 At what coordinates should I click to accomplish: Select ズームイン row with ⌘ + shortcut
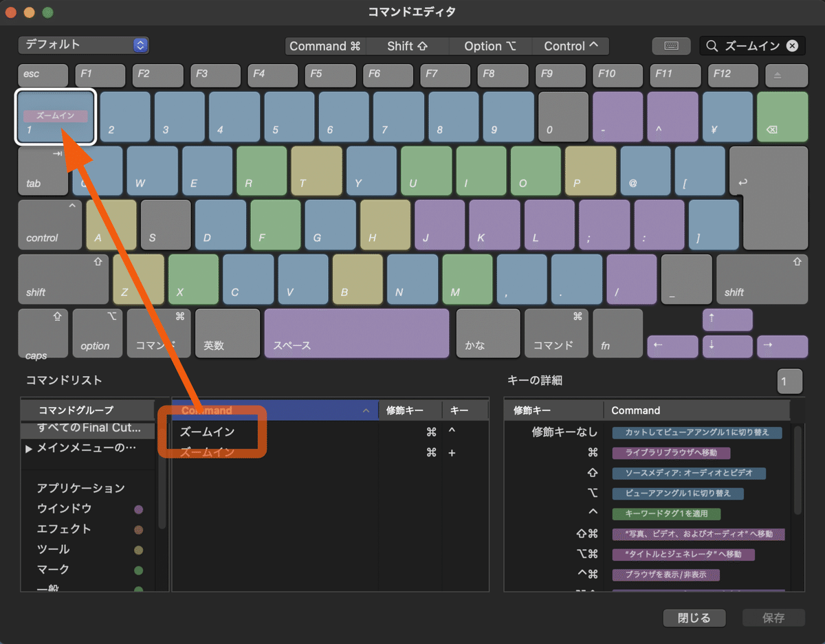pyautogui.click(x=330, y=453)
